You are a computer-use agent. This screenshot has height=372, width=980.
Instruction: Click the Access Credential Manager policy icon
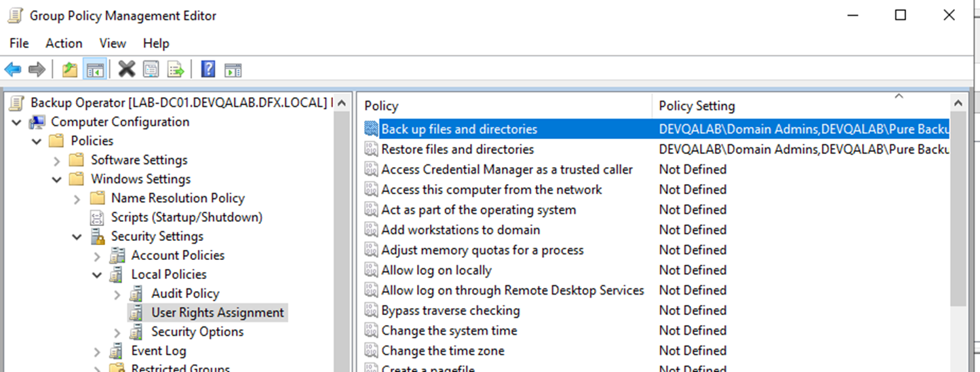(x=371, y=170)
